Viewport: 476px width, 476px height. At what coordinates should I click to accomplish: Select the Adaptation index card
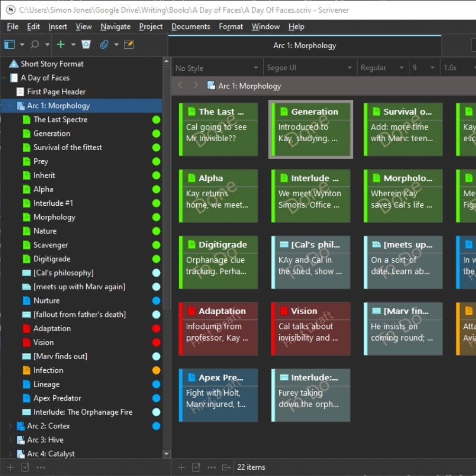tap(218, 328)
